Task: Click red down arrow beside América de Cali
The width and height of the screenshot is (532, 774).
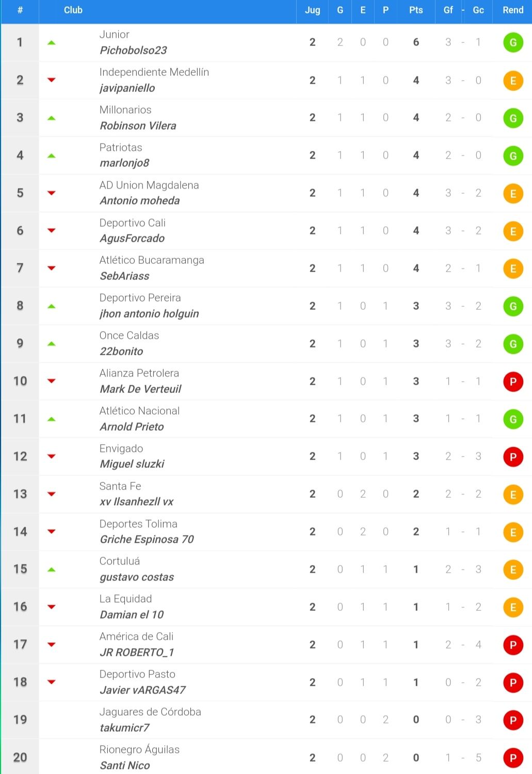Action: pos(51,644)
